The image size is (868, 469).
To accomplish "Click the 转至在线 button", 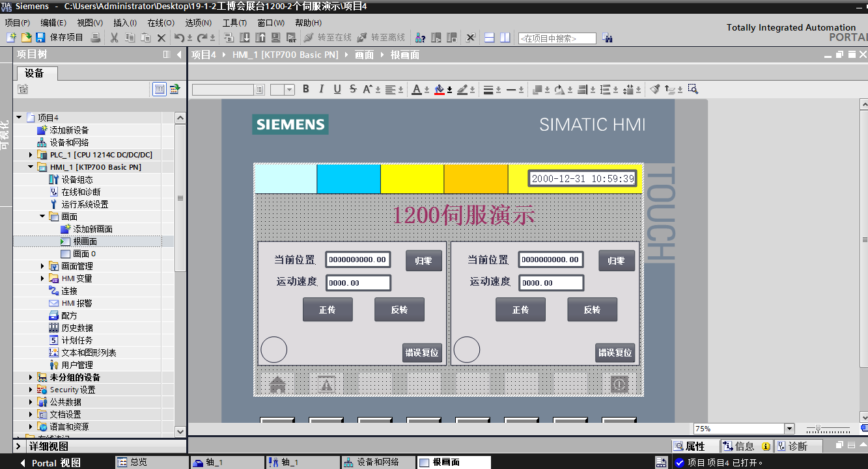I will click(328, 38).
